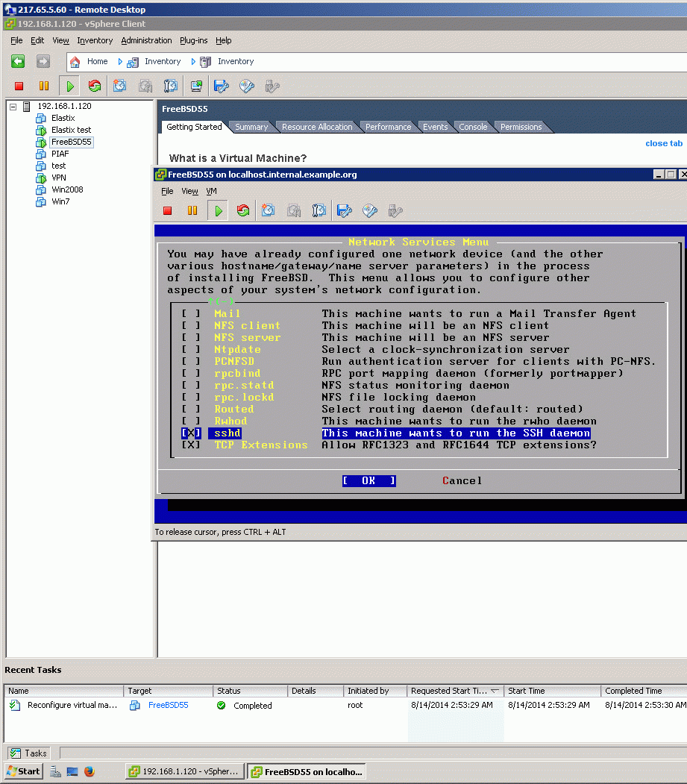Select the Elastix VM in the inventory tree
687x784 pixels.
[63, 118]
